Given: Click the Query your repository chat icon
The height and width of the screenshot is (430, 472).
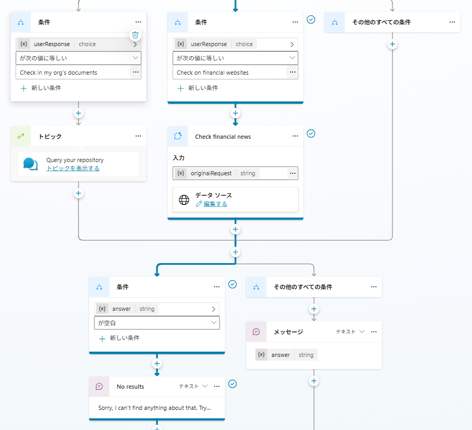Looking at the screenshot, I should tap(30, 164).
